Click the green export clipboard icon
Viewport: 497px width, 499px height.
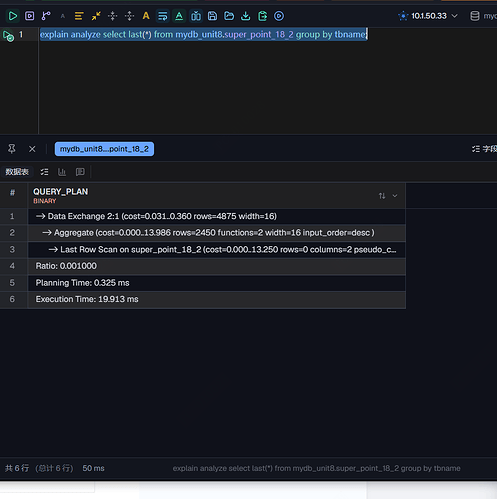pos(263,16)
